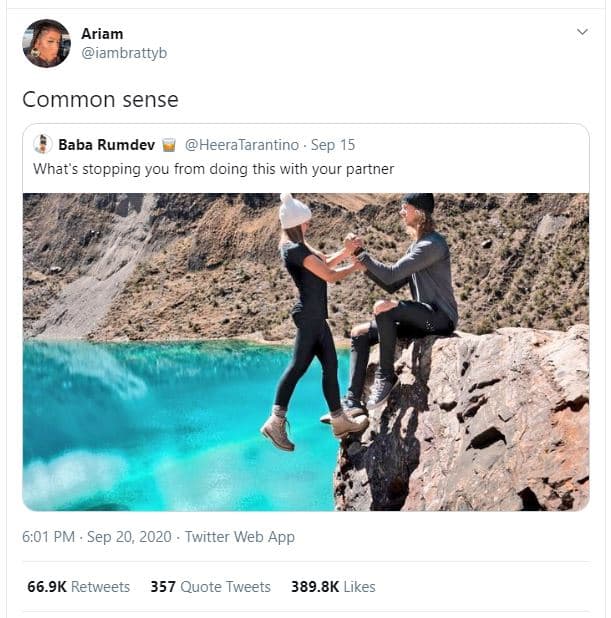Viewport: 611px width, 618px height.
Task: View the 357 Quote Tweets list
Action: click(x=210, y=587)
